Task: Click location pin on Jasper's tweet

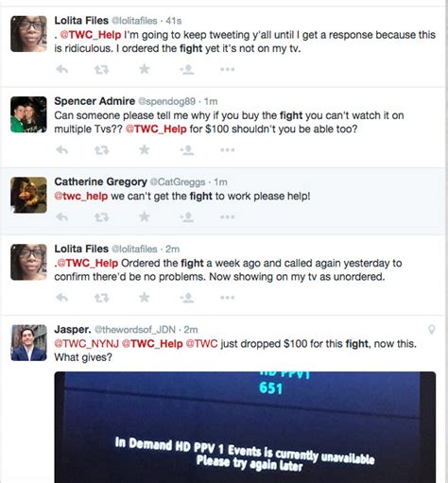Action: tap(432, 330)
